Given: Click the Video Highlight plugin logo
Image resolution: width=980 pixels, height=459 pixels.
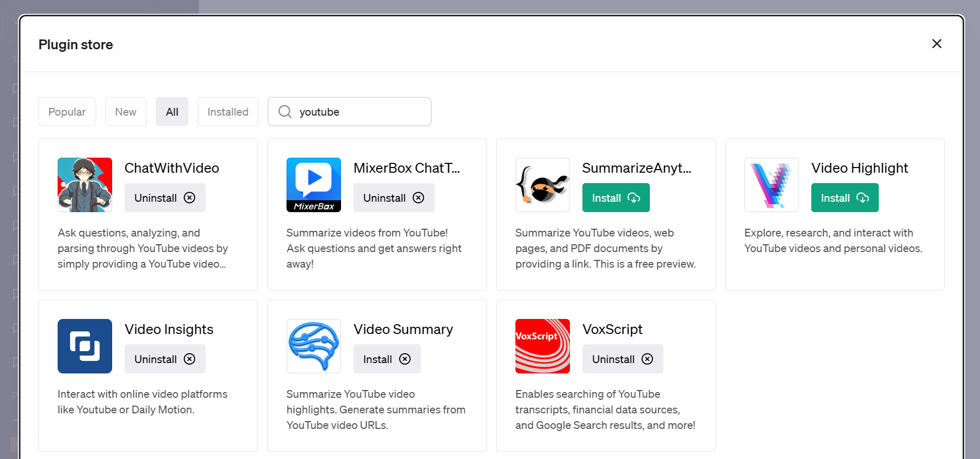Looking at the screenshot, I should tap(771, 185).
